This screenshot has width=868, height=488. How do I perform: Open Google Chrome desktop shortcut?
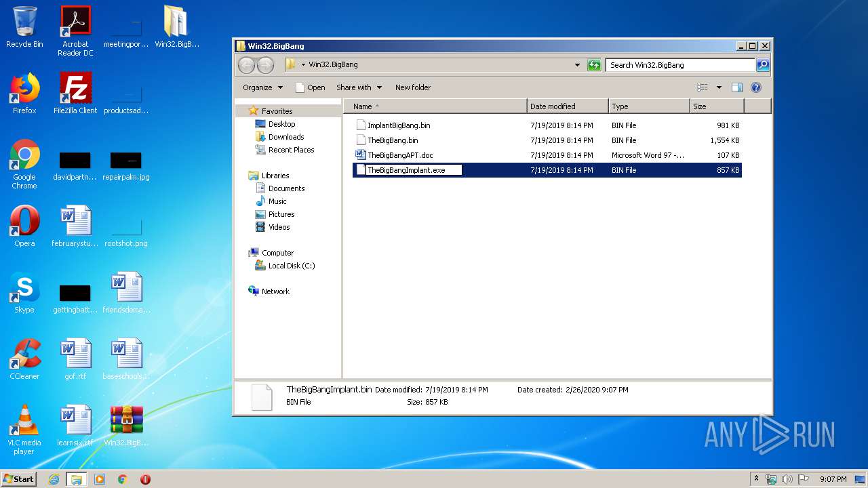pos(24,164)
